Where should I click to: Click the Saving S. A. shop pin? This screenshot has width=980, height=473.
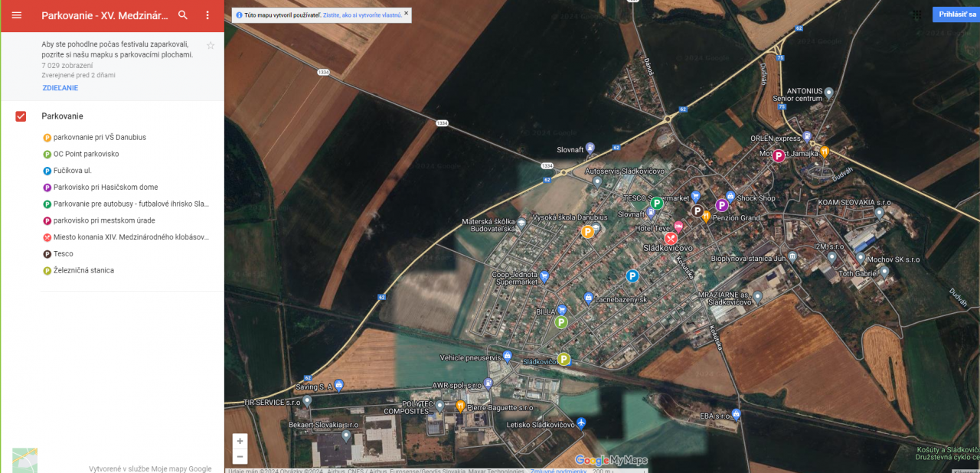click(339, 385)
